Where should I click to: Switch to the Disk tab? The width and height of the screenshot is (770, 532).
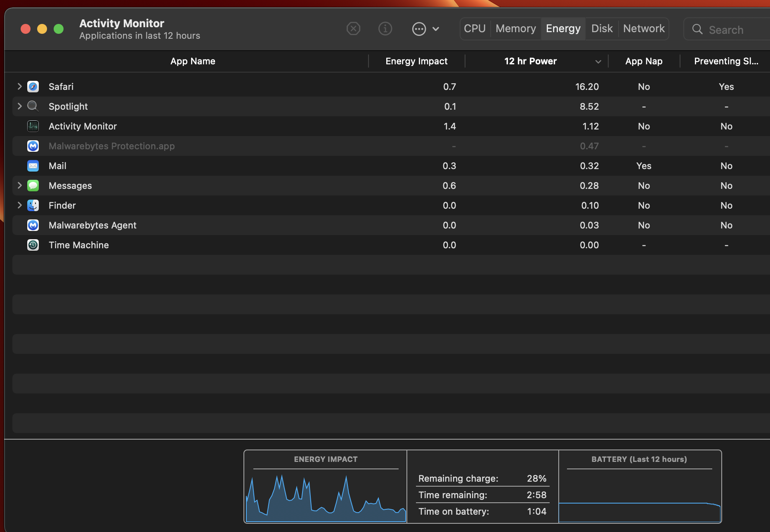602,29
